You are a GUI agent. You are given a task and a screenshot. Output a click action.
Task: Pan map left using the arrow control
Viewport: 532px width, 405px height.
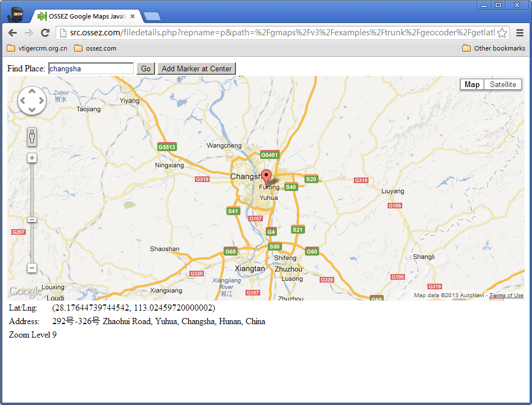click(x=23, y=101)
